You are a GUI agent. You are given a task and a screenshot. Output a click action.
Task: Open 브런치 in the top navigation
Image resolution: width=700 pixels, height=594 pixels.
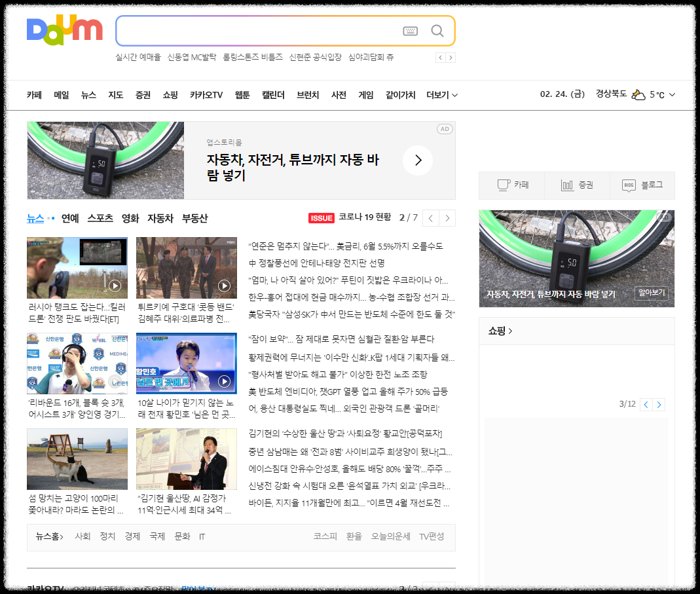(x=308, y=95)
